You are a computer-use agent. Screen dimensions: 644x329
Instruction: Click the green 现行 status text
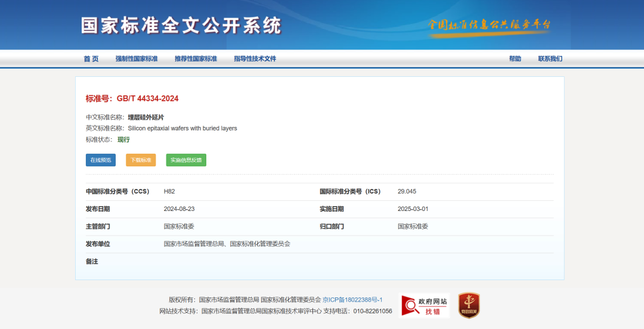tap(123, 139)
